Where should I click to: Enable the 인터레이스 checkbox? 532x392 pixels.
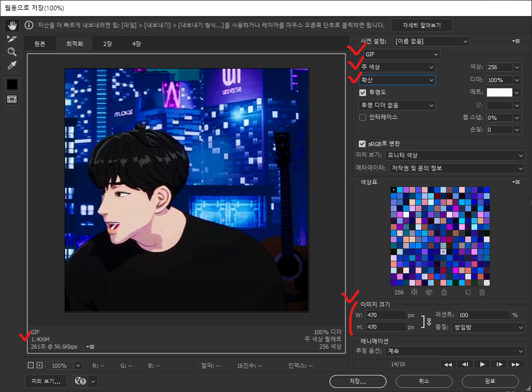coord(363,117)
